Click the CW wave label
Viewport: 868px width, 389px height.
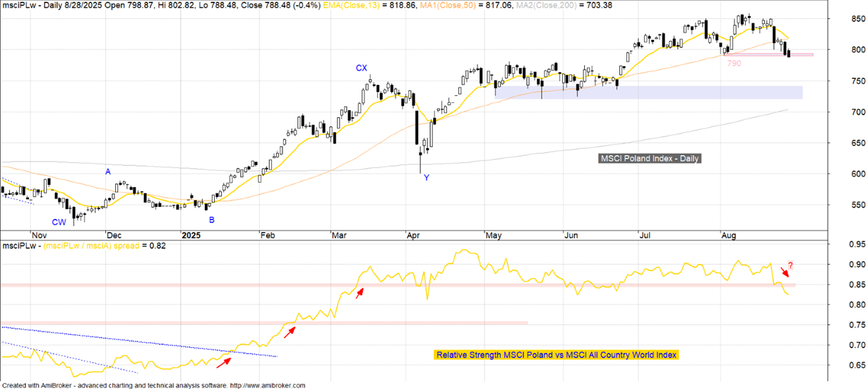59,222
